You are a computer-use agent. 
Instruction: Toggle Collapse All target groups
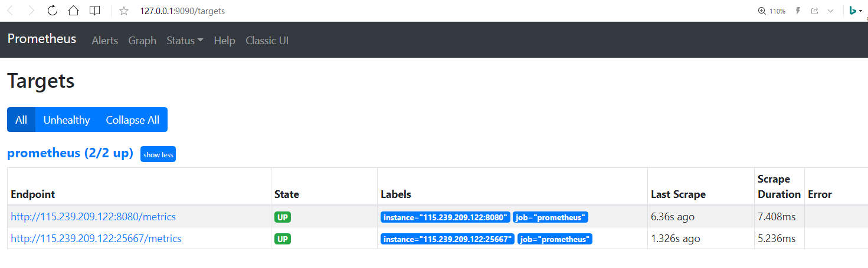[x=132, y=120]
